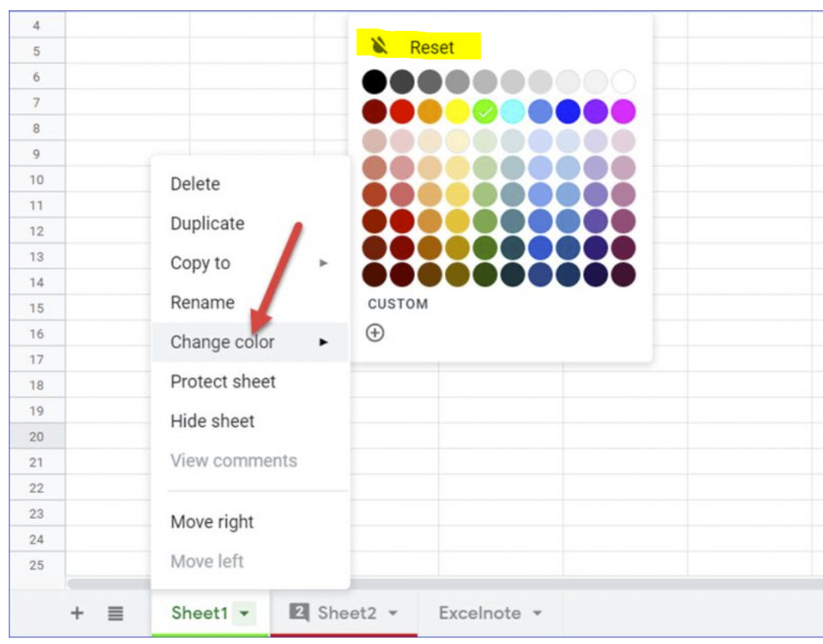Select the green checkmark color circle
The width and height of the screenshot is (823, 644).
[x=484, y=111]
